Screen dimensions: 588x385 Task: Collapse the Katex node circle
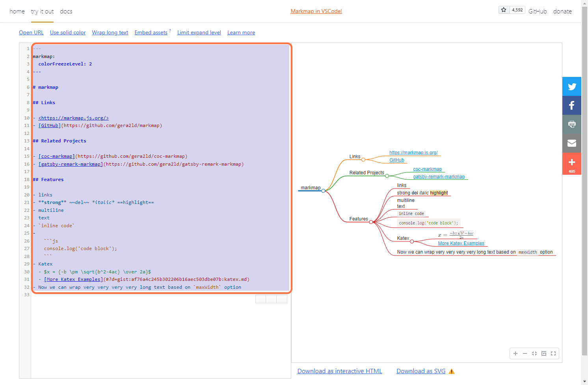pyautogui.click(x=412, y=241)
